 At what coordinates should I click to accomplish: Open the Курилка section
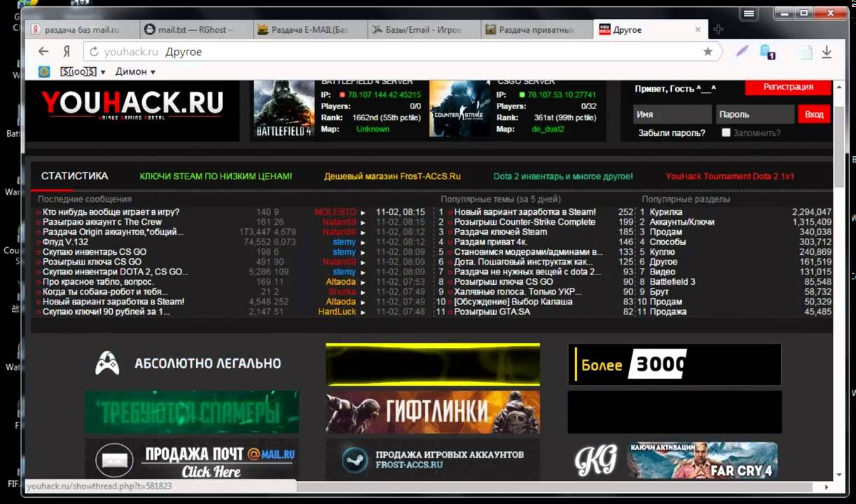pos(665,212)
